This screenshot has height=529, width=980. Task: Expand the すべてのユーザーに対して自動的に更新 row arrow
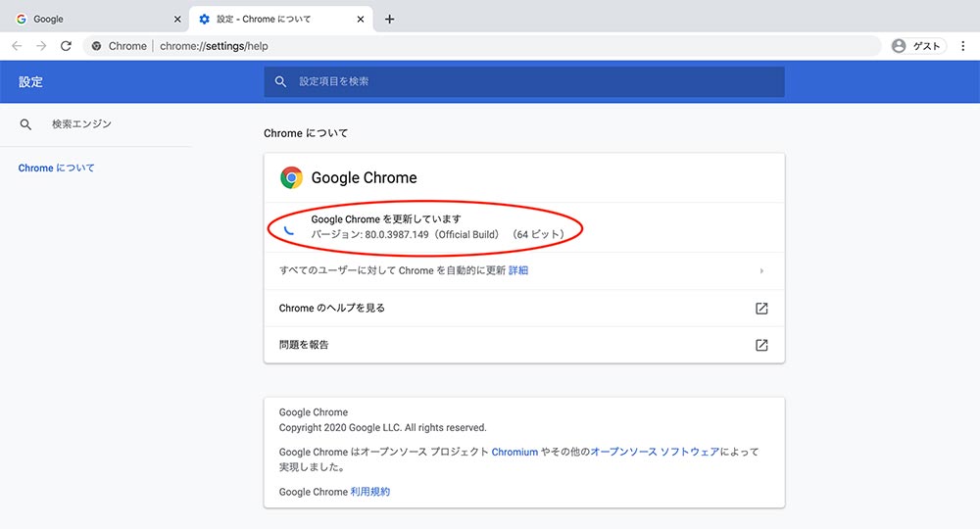coord(761,271)
